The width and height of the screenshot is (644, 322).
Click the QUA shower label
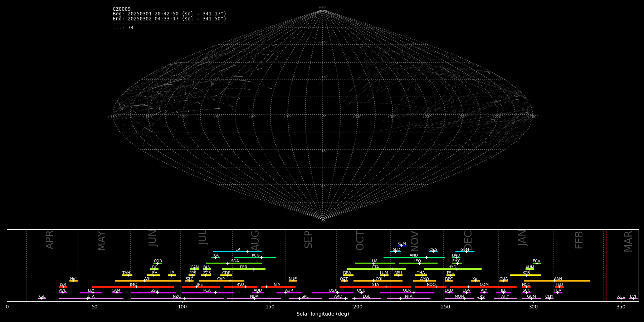click(x=503, y=279)
